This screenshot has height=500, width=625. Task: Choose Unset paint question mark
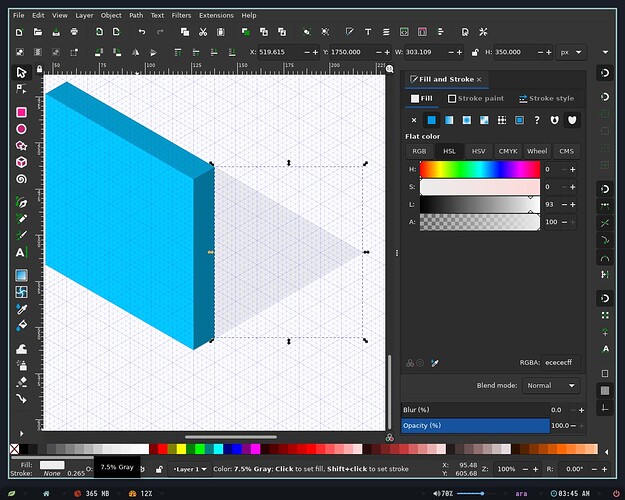[x=537, y=120]
